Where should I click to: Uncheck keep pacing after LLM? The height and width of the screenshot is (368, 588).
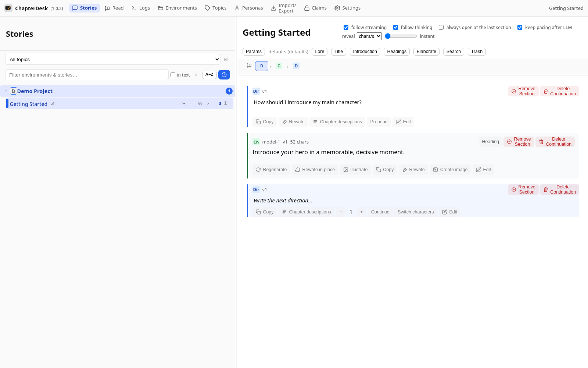pos(520,28)
